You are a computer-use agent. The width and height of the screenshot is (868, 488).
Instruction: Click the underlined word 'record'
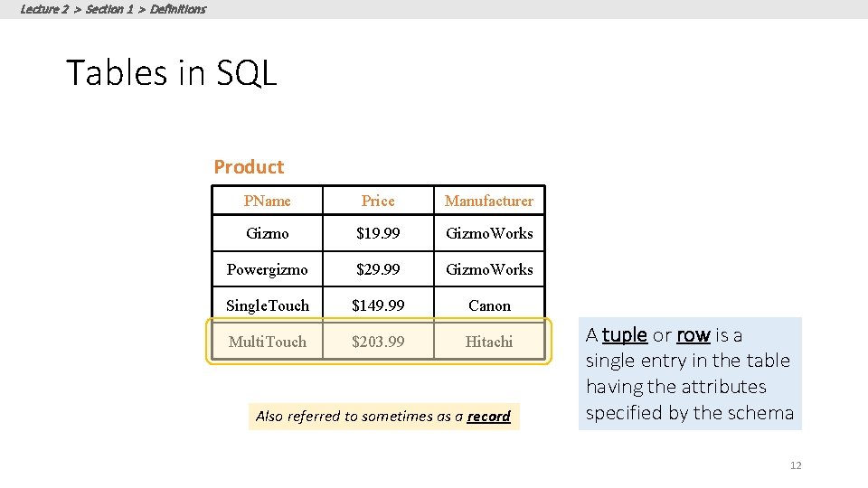click(x=488, y=416)
